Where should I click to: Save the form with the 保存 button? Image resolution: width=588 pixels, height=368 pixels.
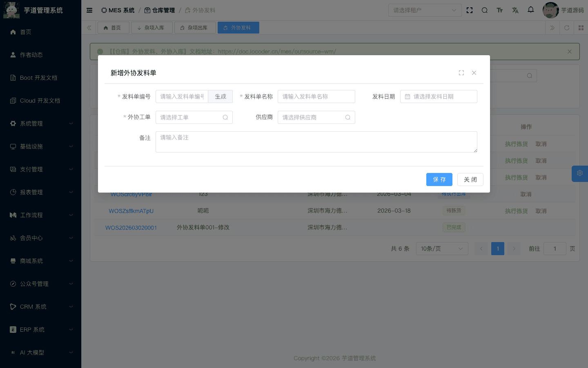point(439,179)
